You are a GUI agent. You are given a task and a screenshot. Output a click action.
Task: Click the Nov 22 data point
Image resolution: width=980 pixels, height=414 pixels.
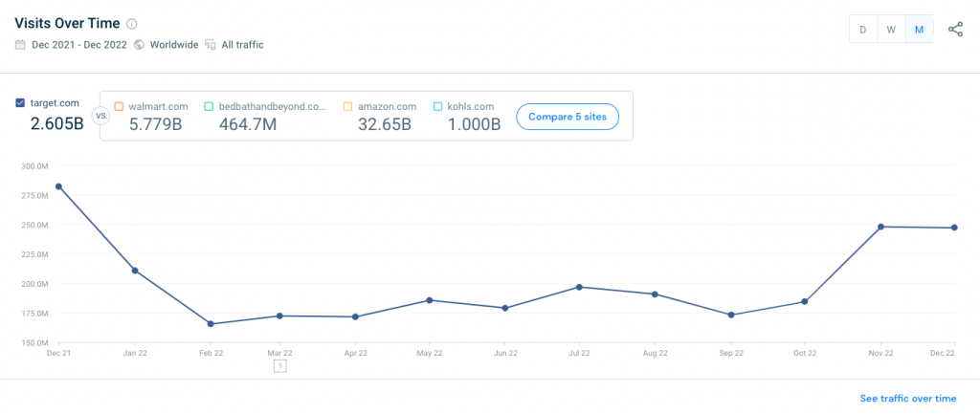[x=880, y=227]
